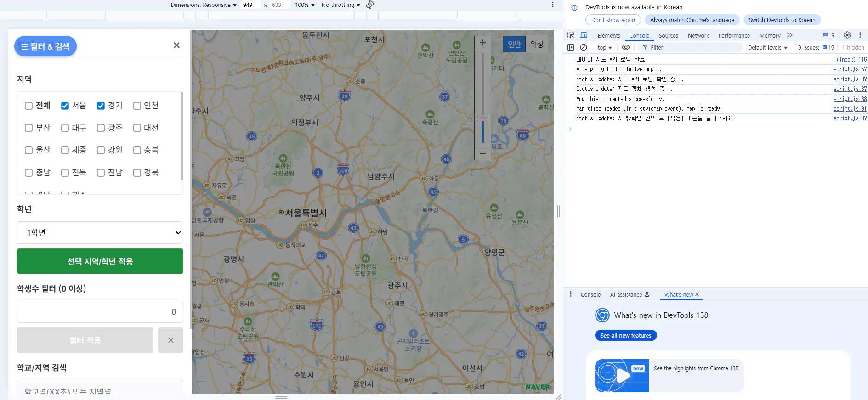This screenshot has width=868, height=400.
Task: Check the 대구 region checkbox
Action: pos(65,128)
